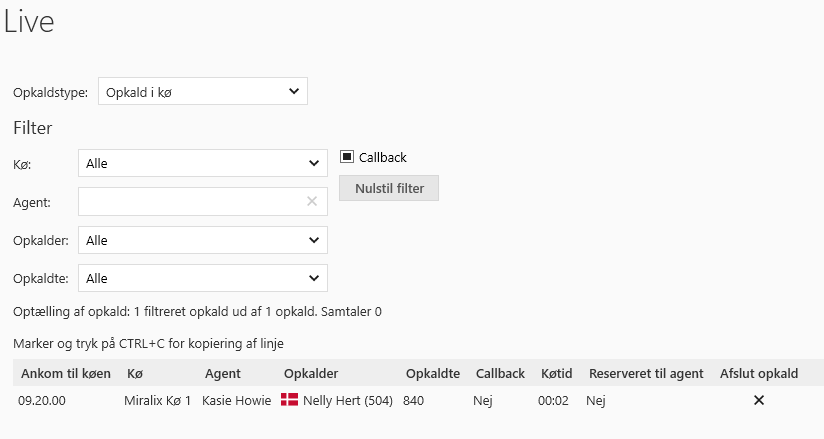This screenshot has width=824, height=439.
Task: Click the X icon to end call
Action: (758, 400)
